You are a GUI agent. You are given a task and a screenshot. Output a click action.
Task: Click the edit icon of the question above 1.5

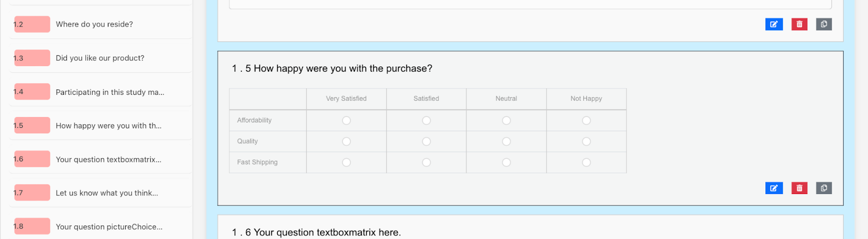(x=774, y=24)
